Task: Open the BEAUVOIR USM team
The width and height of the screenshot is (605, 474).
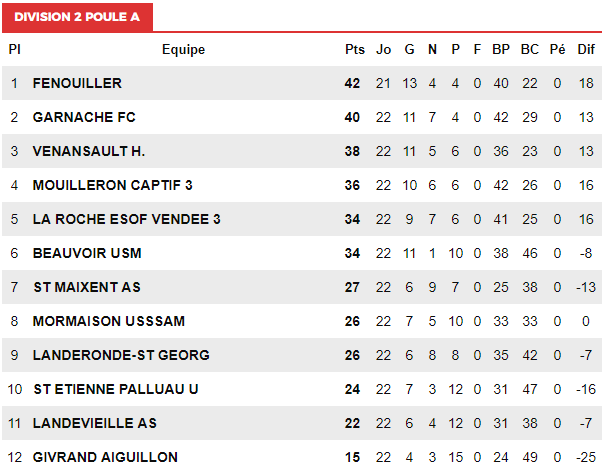Action: point(87,253)
